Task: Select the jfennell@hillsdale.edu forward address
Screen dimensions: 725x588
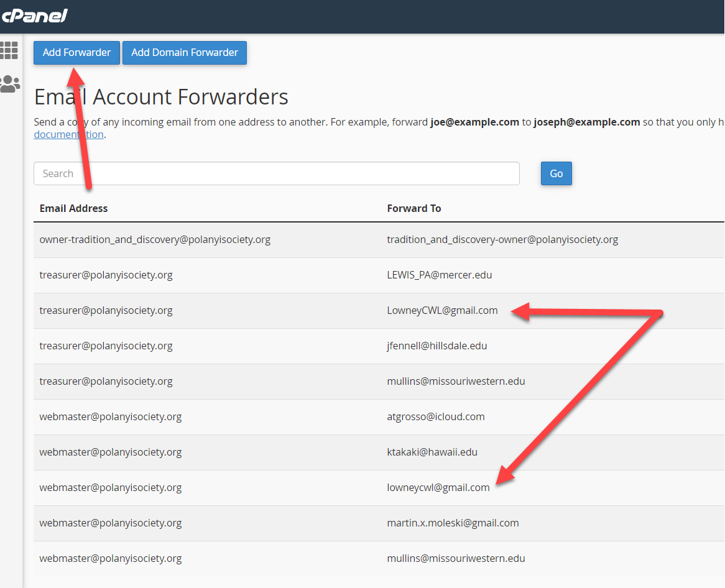Action: pyautogui.click(x=436, y=346)
